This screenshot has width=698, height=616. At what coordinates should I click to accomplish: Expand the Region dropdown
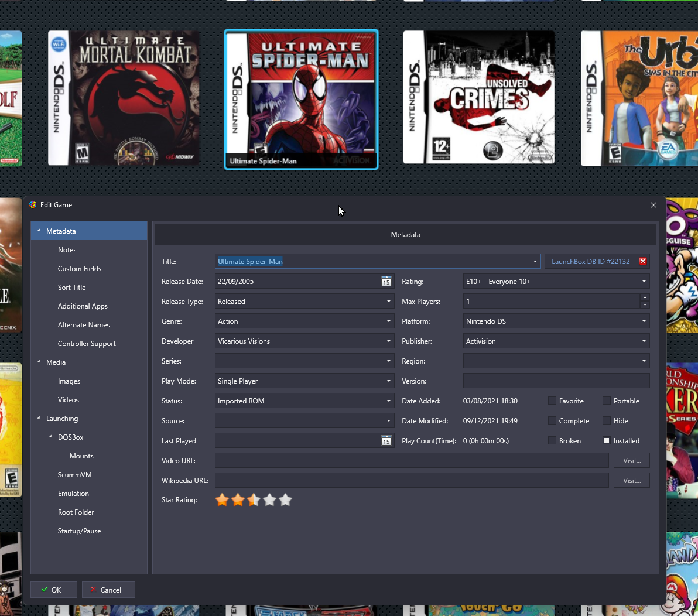tap(644, 361)
